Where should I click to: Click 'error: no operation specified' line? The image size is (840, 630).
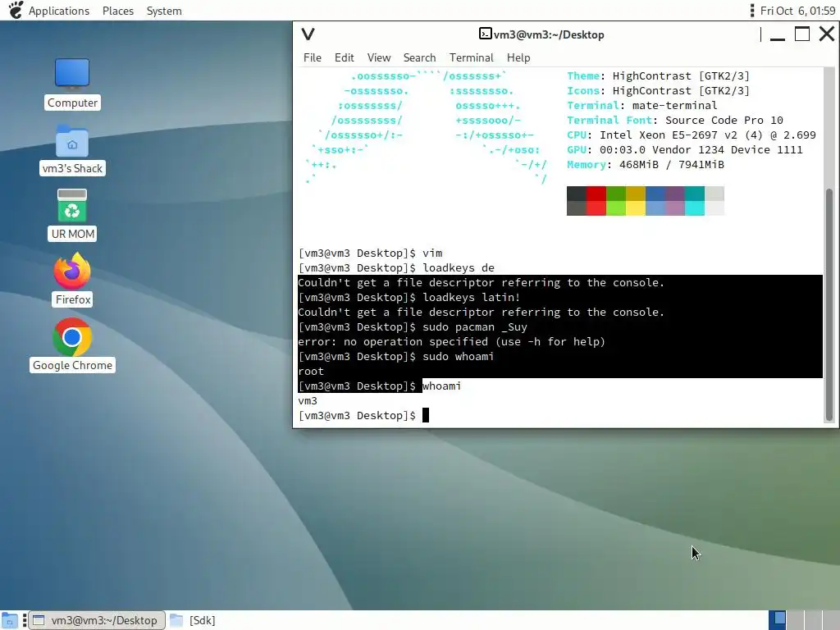coord(451,342)
